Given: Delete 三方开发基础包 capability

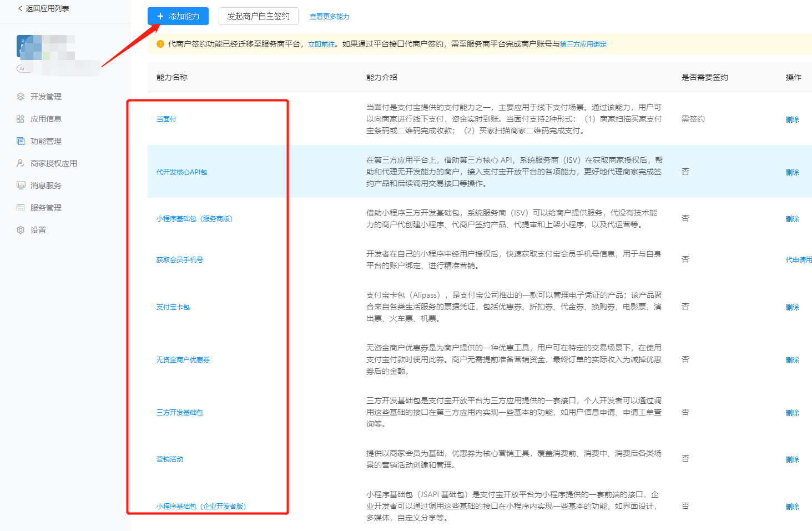Looking at the screenshot, I should 793,413.
